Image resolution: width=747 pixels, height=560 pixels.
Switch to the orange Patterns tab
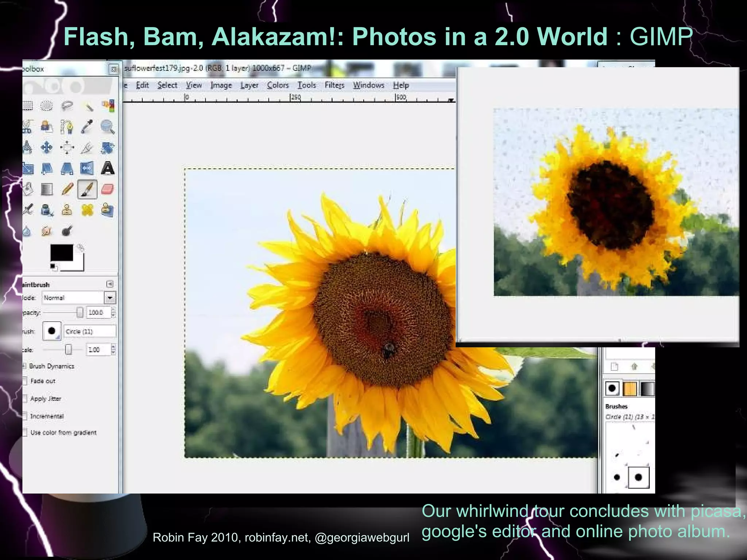(x=630, y=389)
